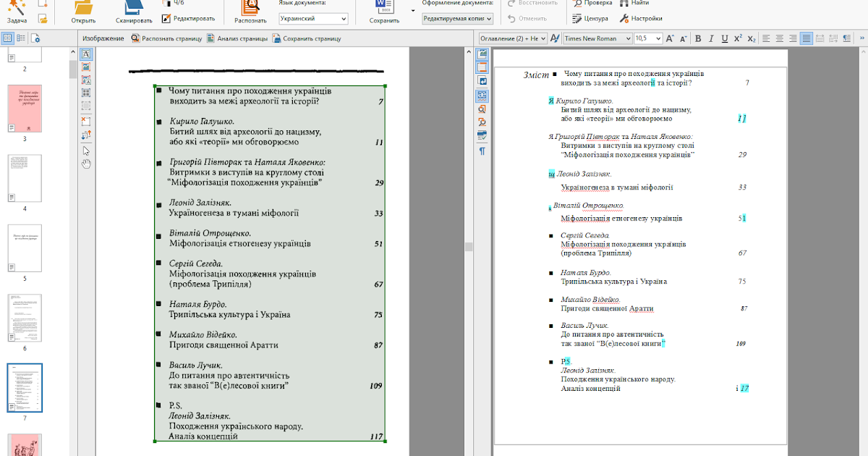The height and width of the screenshot is (456, 868).
Task: Select page 3 pink thumbnail
Action: (25, 108)
